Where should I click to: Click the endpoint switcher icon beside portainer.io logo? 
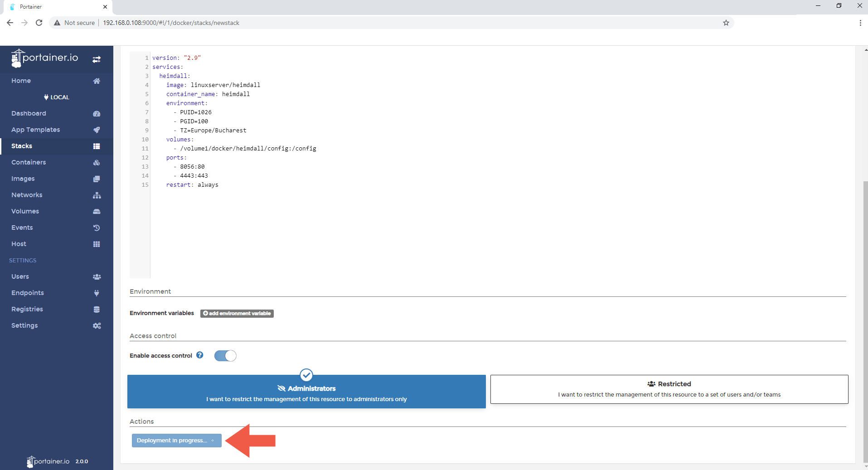[x=96, y=59]
